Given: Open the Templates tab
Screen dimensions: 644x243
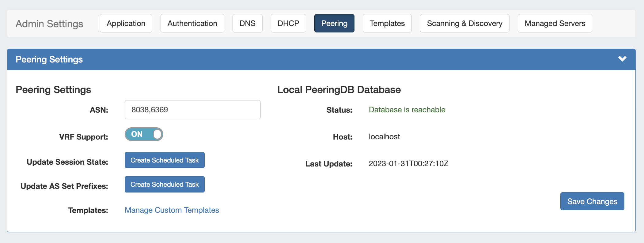Looking at the screenshot, I should (x=387, y=23).
